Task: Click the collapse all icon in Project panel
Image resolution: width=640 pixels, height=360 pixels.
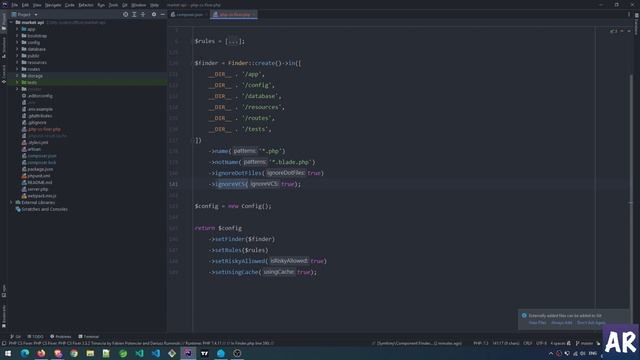Action: [143, 14]
